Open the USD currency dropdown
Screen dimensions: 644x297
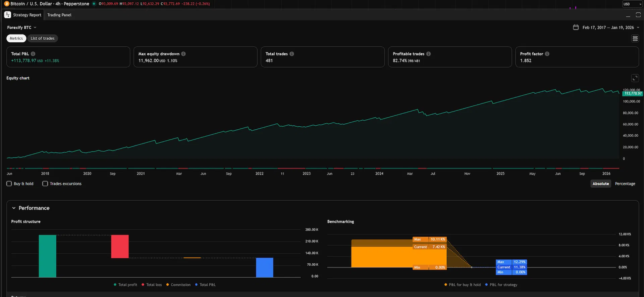(x=632, y=4)
